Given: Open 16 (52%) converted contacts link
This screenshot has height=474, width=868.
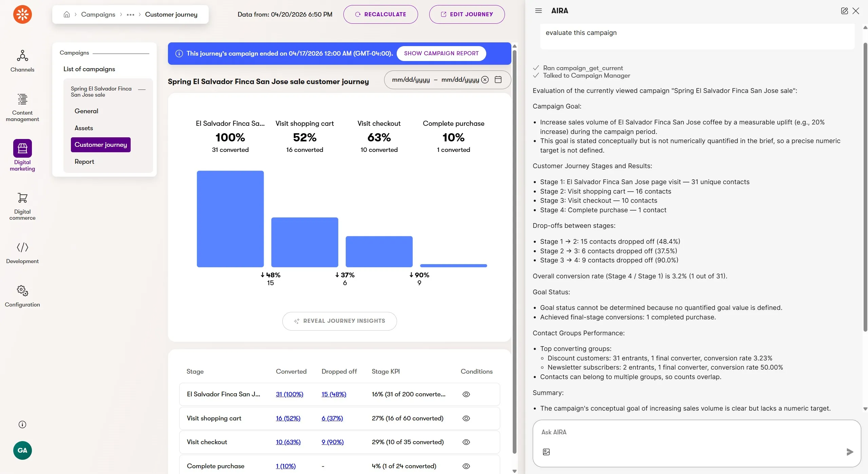Looking at the screenshot, I should (x=288, y=418).
